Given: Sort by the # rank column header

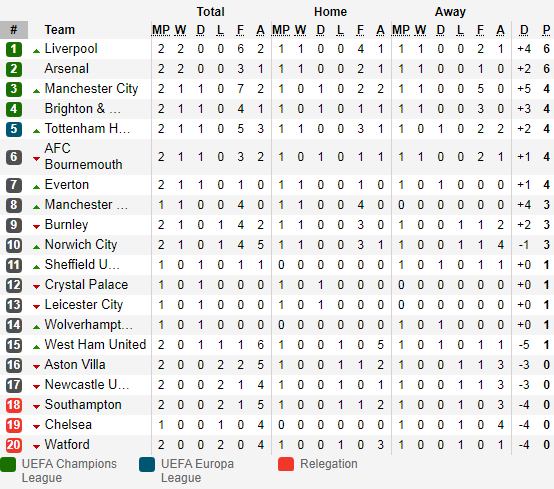Looking at the screenshot, I should [x=14, y=30].
